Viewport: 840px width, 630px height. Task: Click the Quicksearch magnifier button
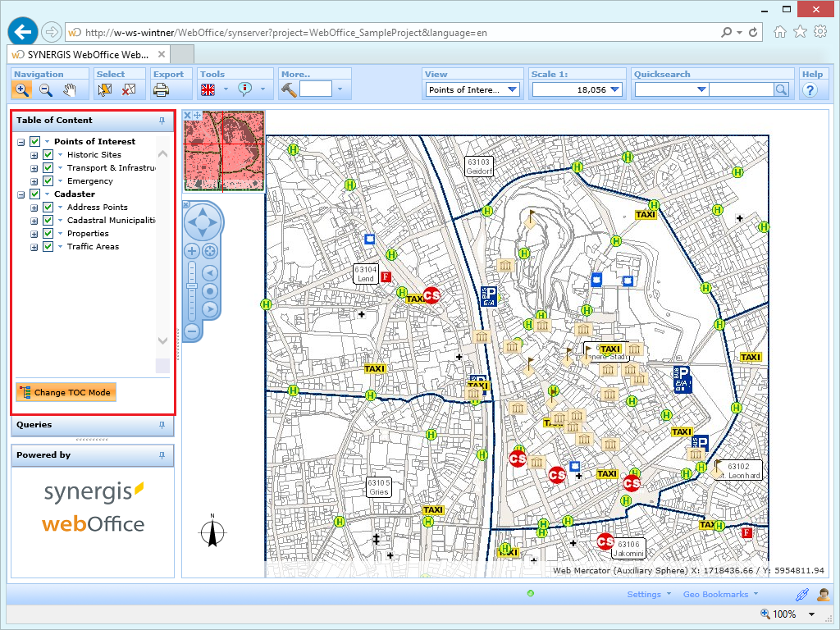[x=782, y=89]
